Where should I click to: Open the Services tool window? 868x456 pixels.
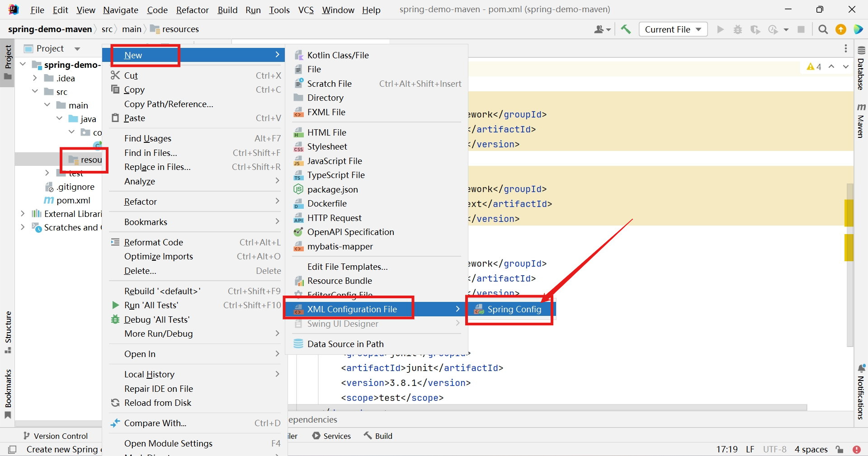[331, 436]
